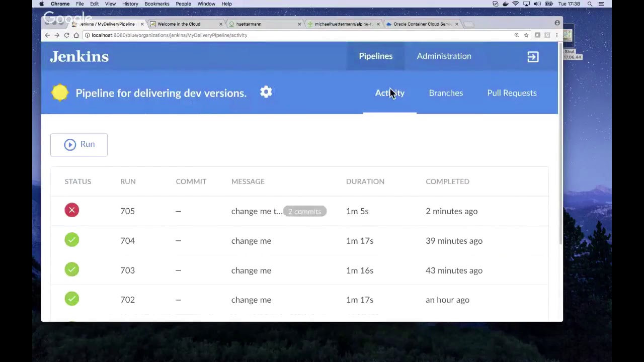
Task: Open a new tab with the blank tab button
Action: [468, 24]
